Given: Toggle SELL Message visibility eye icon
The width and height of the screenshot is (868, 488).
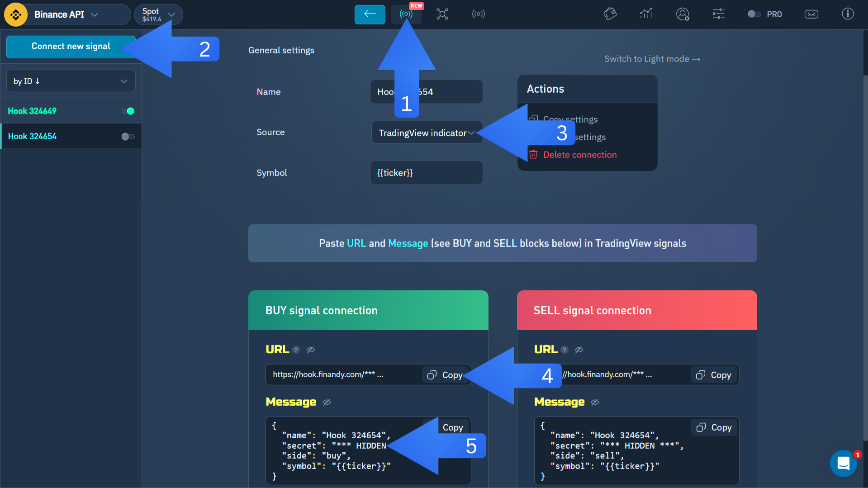Looking at the screenshot, I should pos(595,402).
